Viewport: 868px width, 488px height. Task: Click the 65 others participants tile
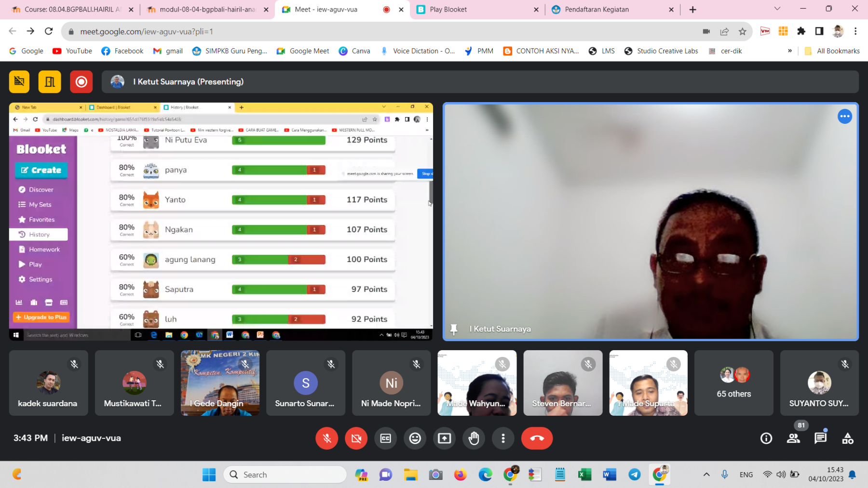(733, 383)
